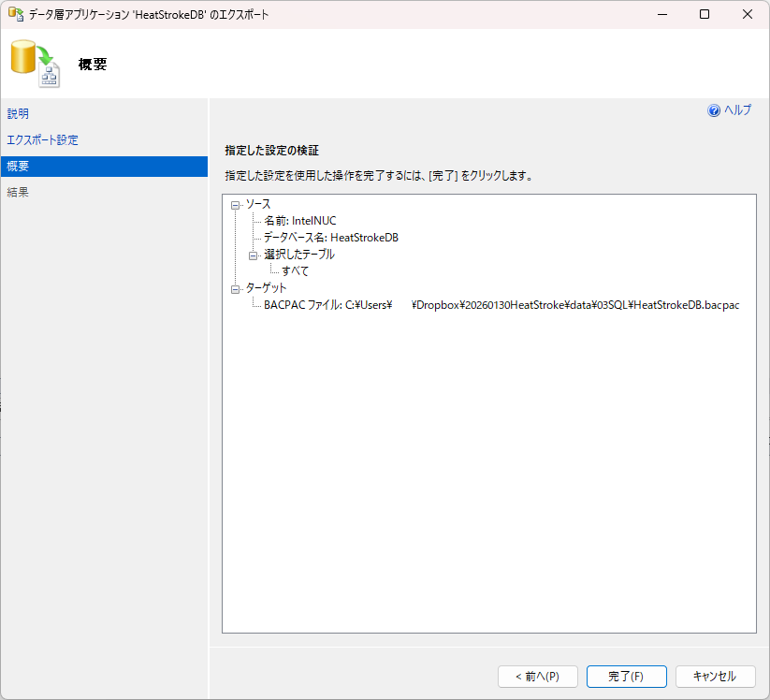Minimize the export wizard window
Screen dimensions: 770x700
click(x=661, y=15)
